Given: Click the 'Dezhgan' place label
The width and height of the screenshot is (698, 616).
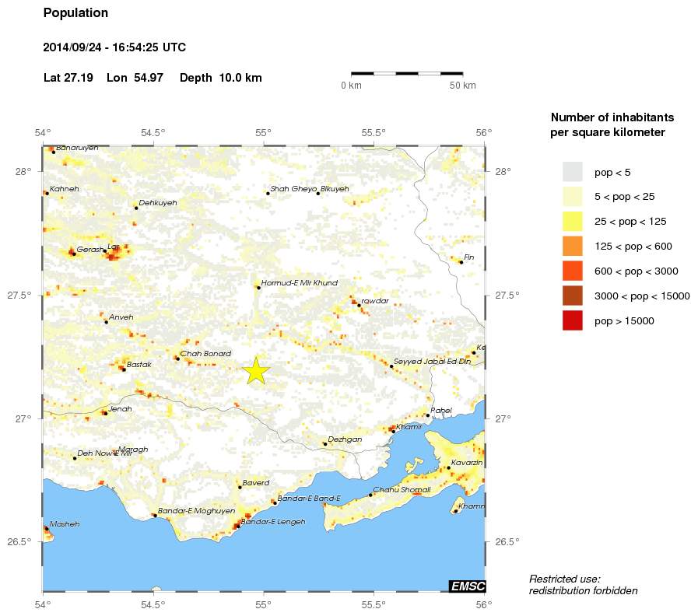Looking at the screenshot, I should pyautogui.click(x=345, y=439).
